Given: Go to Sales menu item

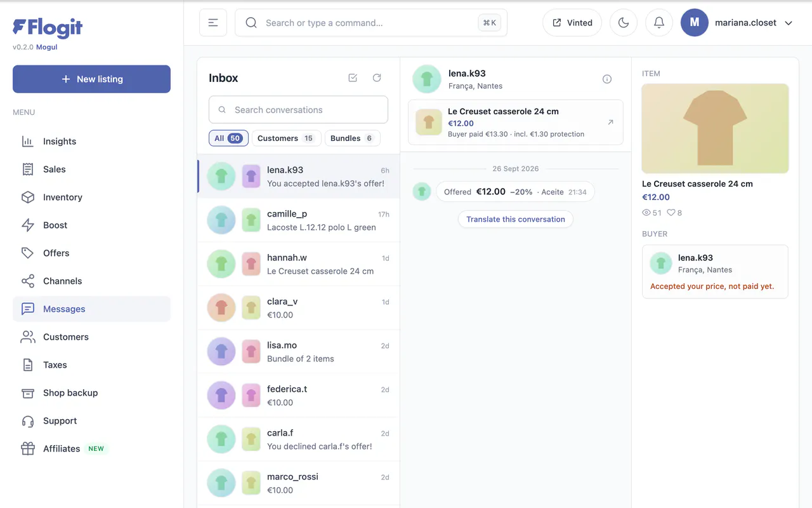Looking at the screenshot, I should pyautogui.click(x=91, y=170).
